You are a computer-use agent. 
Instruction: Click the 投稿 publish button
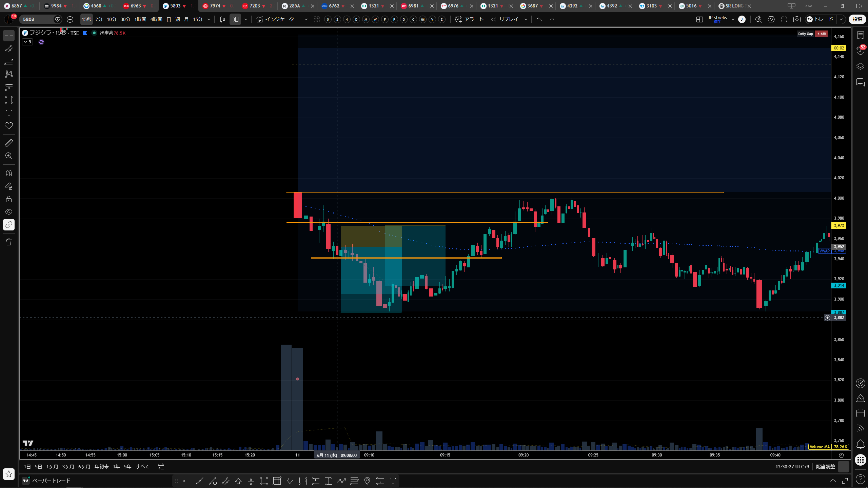(857, 19)
